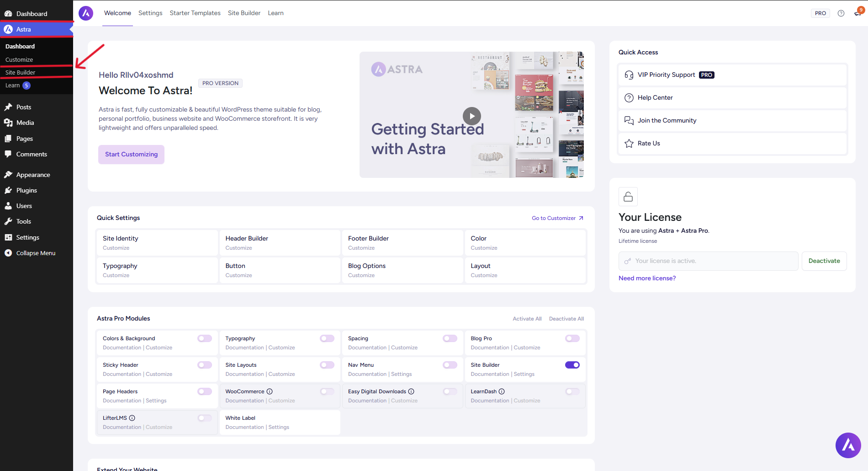Enable the Site Layouts module toggle

tap(327, 365)
